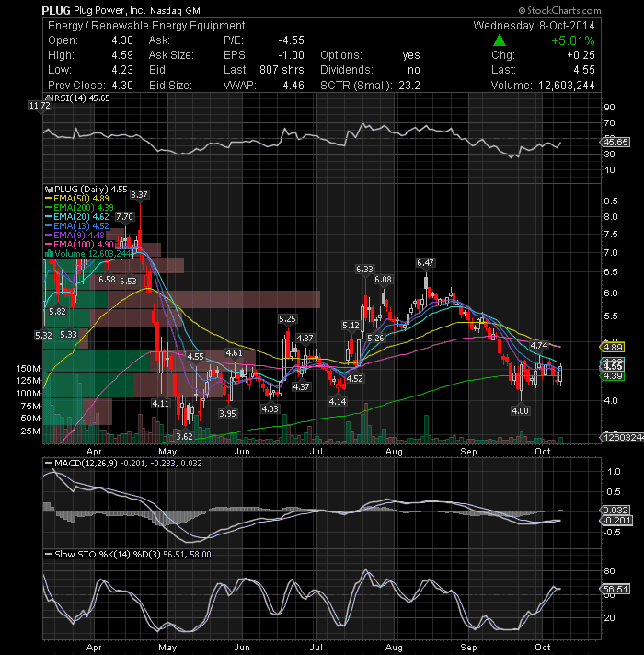Click the Slow STO %K(14) %D(3) title
This screenshot has height=655, width=644.
click(108, 555)
